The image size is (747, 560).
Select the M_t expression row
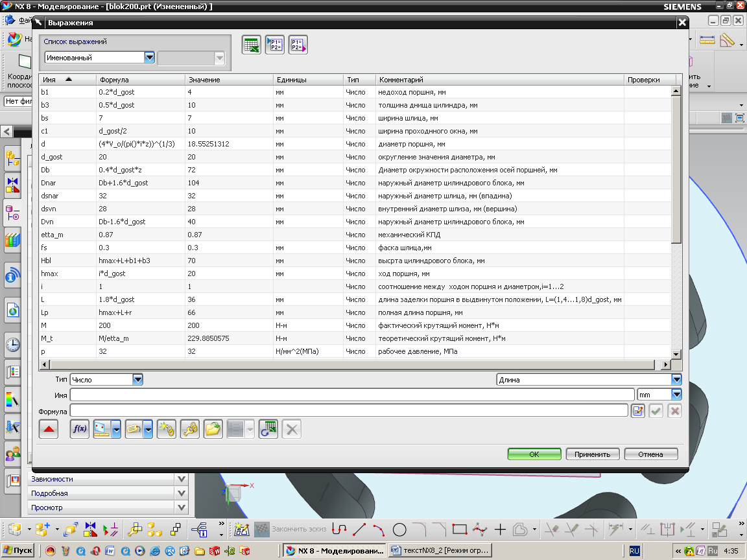355,338
